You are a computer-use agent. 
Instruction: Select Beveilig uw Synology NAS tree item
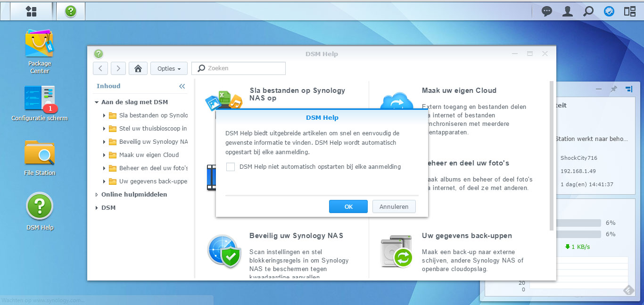point(153,142)
